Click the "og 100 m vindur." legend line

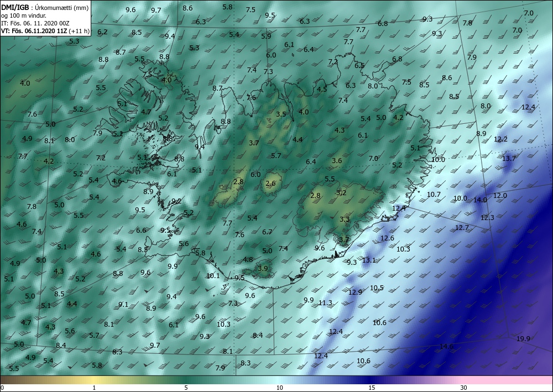(x=24, y=15)
